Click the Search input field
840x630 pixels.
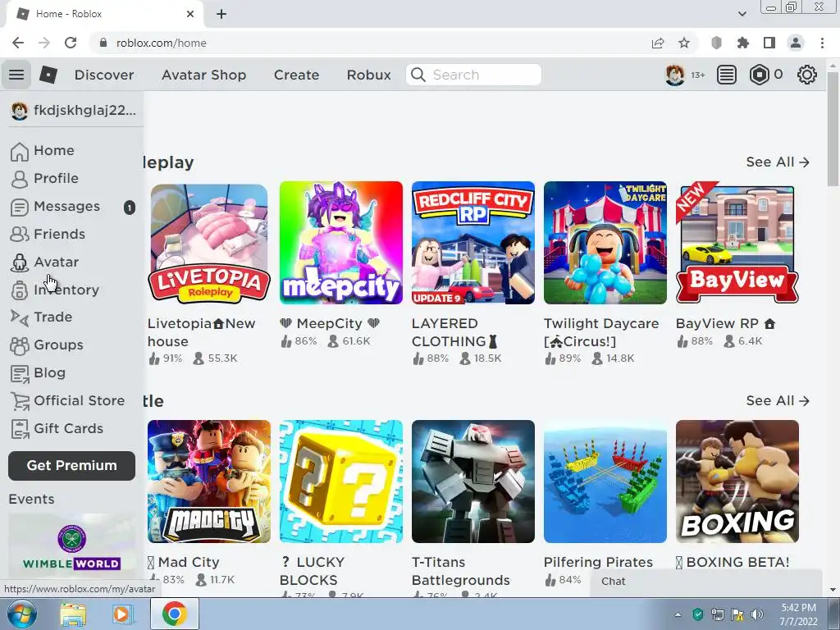(473, 75)
